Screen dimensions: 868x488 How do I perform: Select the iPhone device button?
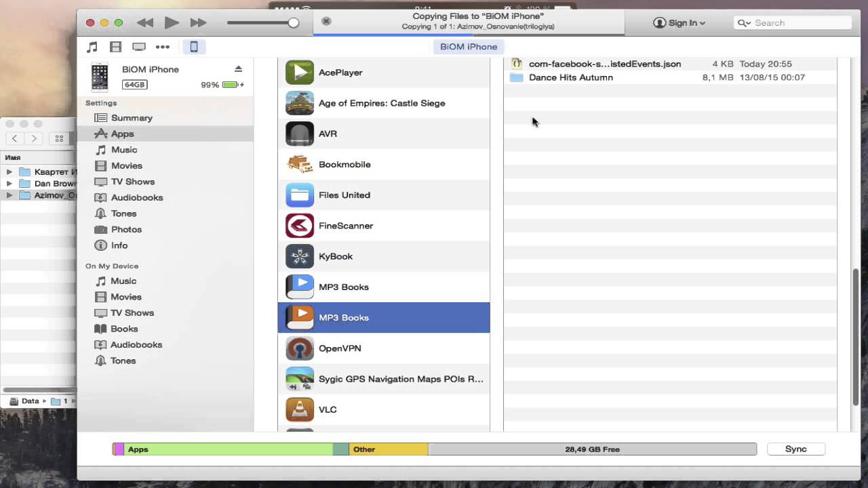click(194, 47)
